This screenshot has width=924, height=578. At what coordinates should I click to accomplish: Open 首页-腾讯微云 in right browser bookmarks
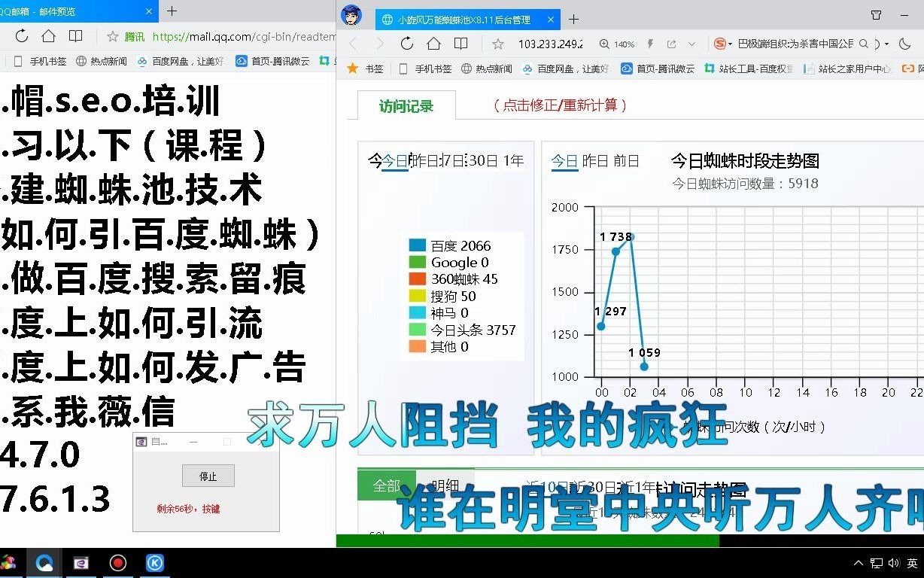pyautogui.click(x=658, y=68)
